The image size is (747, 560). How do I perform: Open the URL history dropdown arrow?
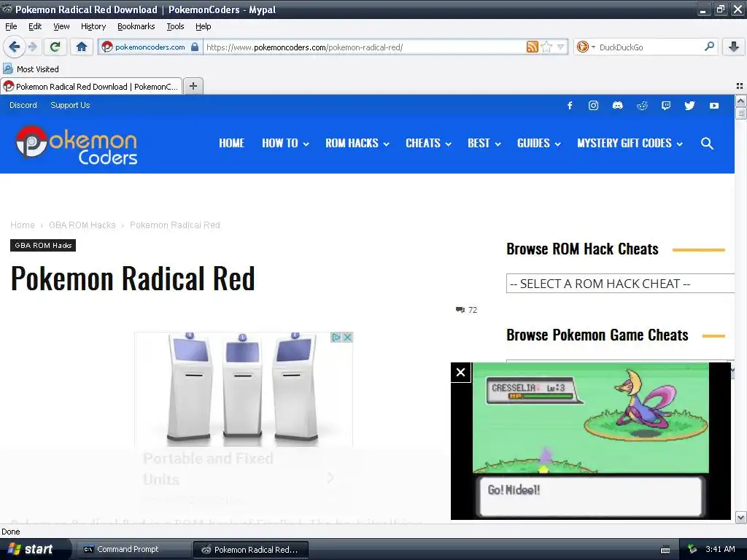tap(561, 47)
